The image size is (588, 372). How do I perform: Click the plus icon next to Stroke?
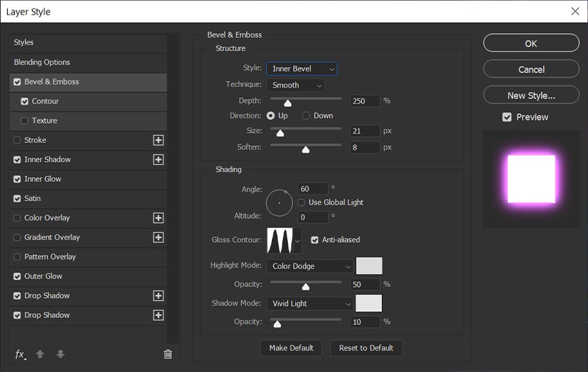tap(158, 140)
